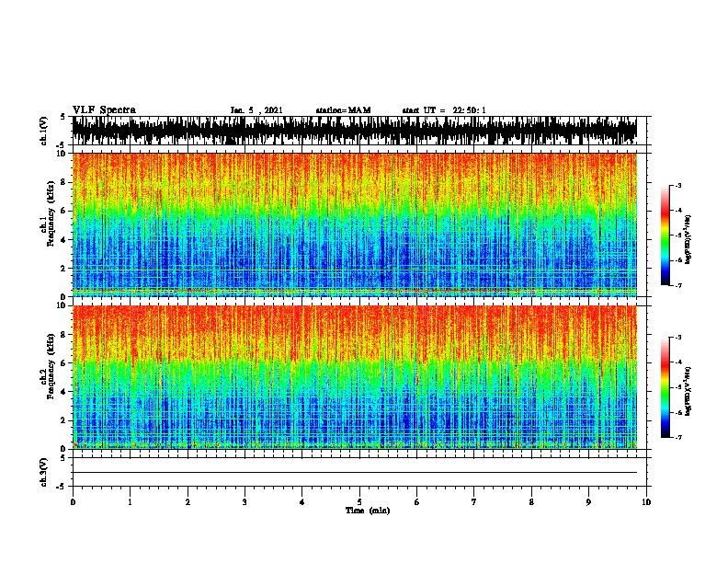Click the 8 kHz tick label of ch.1
This screenshot has height=563, width=728.
pos(64,182)
